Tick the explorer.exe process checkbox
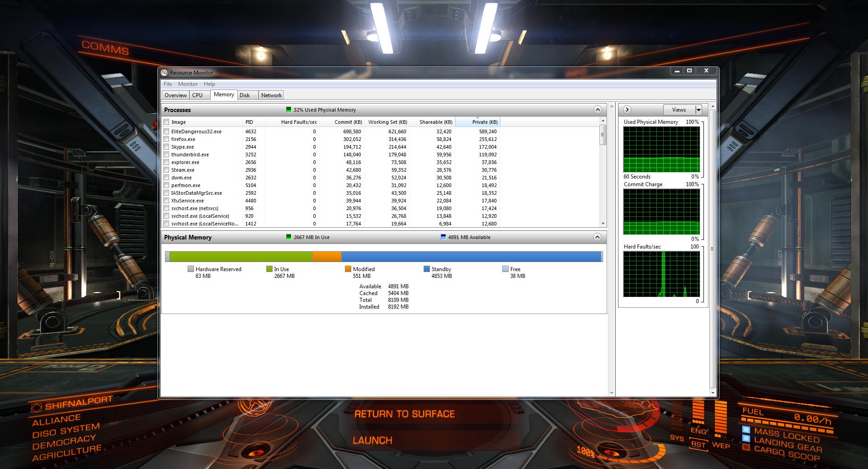 [x=166, y=162]
